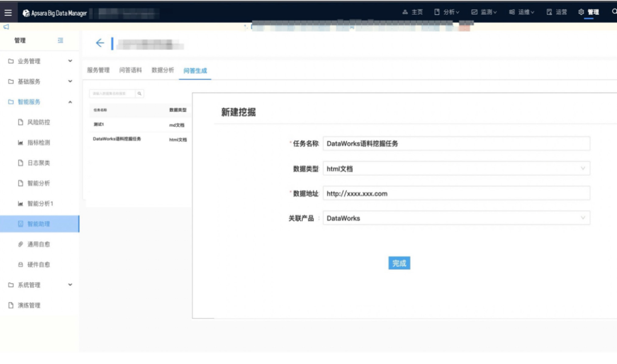Image resolution: width=617 pixels, height=364 pixels.
Task: Open 通用自愈 in the sidebar
Action: 39,245
